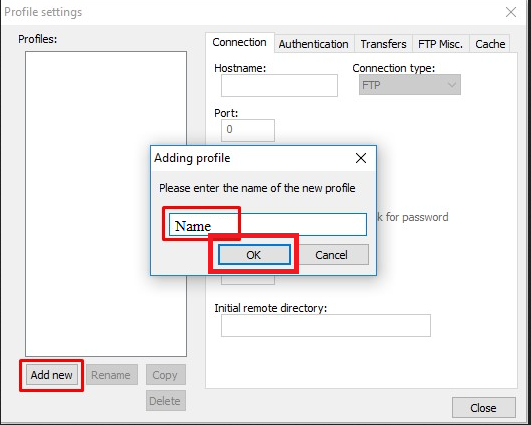Expand the Connection type dropdown
The height and width of the screenshot is (425, 531).
pos(410,85)
